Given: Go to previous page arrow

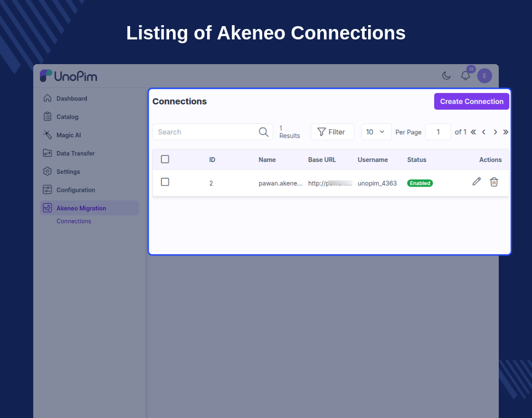Looking at the screenshot, I should (484, 132).
